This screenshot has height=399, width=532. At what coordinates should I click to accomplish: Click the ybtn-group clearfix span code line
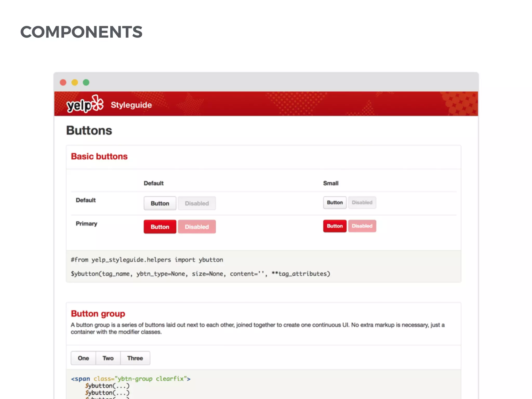click(x=131, y=378)
